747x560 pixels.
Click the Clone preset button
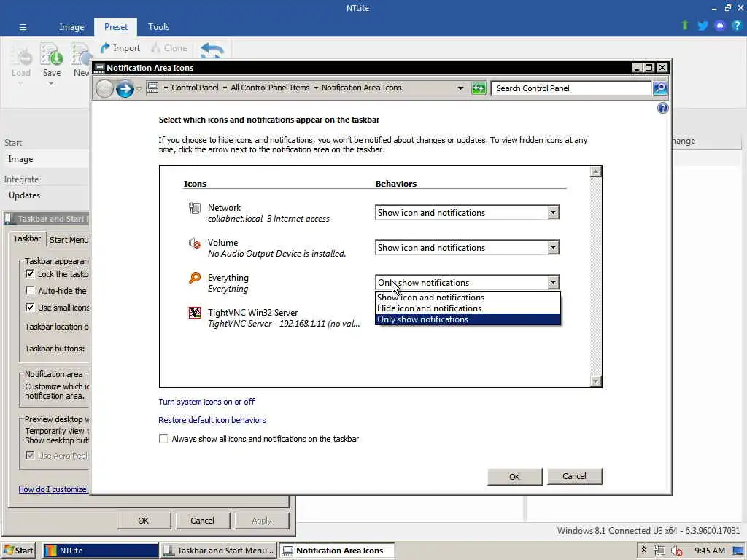[x=169, y=48]
